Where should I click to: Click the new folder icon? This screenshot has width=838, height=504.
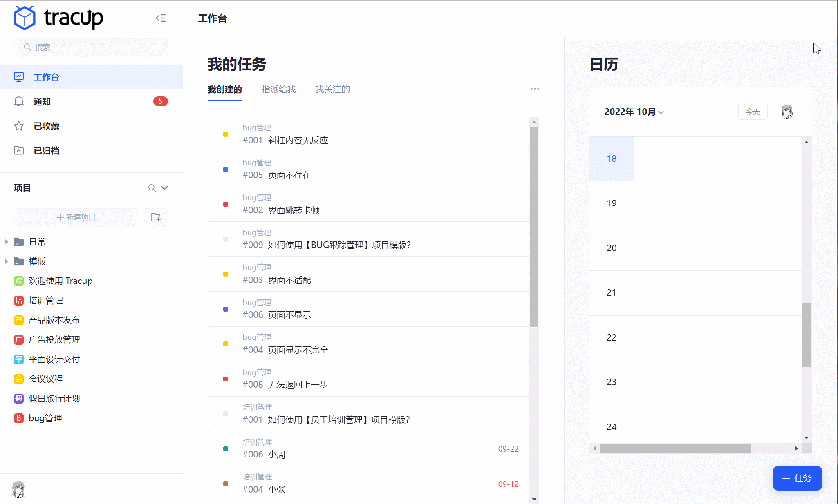coord(156,217)
